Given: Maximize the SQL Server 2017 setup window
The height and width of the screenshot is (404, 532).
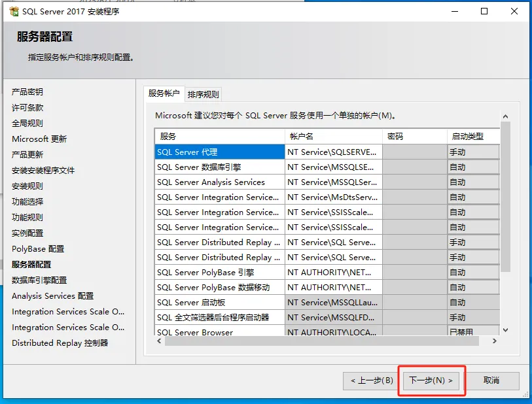Looking at the screenshot, I should coord(484,11).
